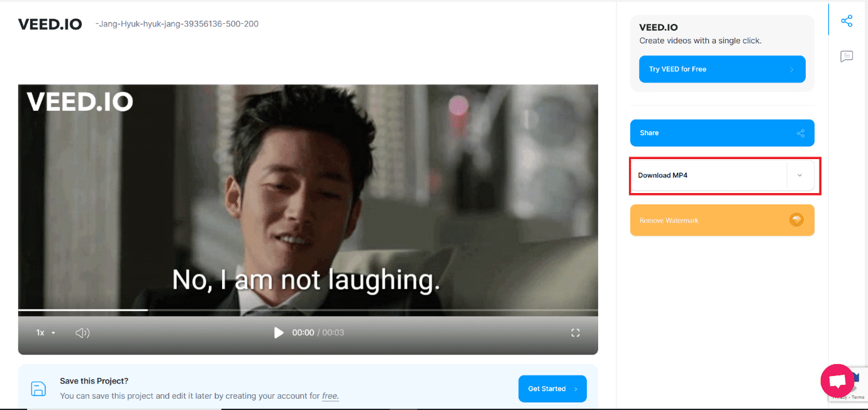868x410 pixels.
Task: Open the red chat support bubble
Action: (837, 380)
